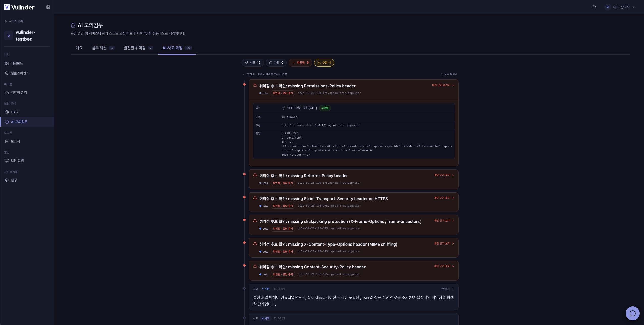Go to 서비스 목록 link
The width and height of the screenshot is (644, 325).
(x=14, y=21)
